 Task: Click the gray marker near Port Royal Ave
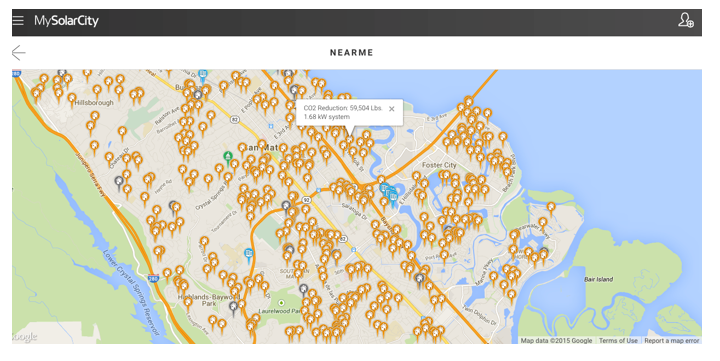[x=419, y=279]
